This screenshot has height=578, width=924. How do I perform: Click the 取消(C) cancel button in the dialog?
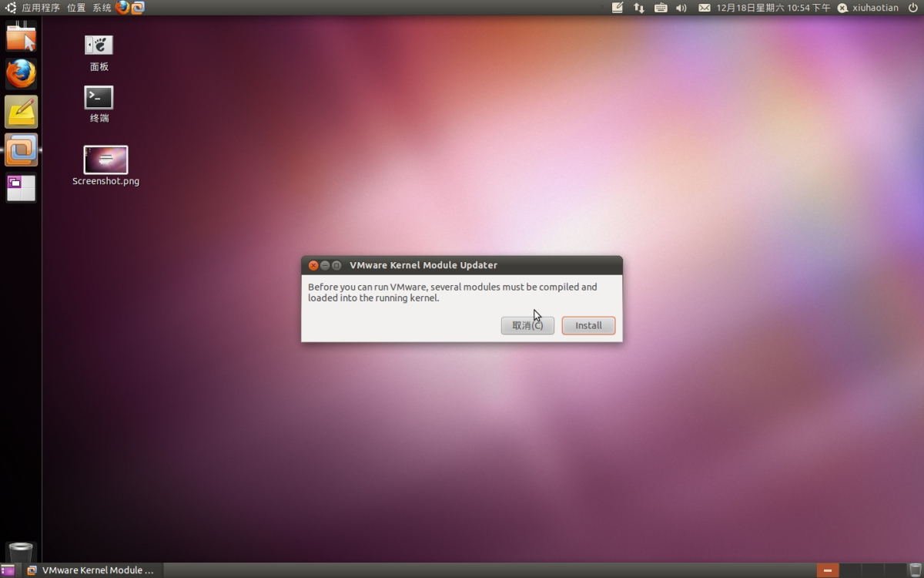point(527,325)
